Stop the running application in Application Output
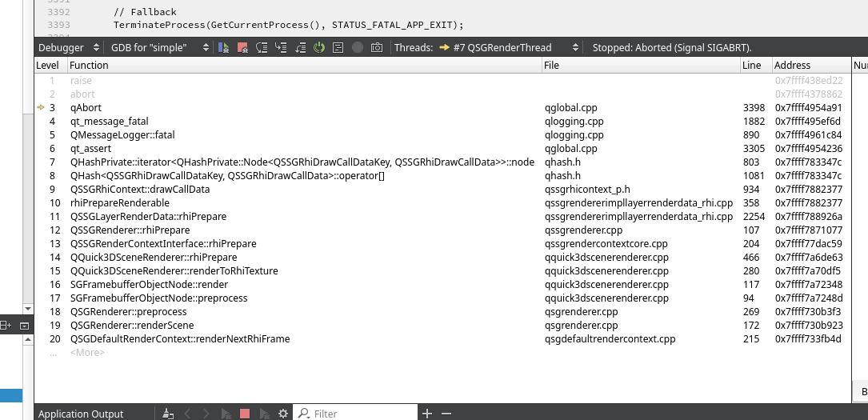Viewport: 868px width, 420px height. click(245, 414)
